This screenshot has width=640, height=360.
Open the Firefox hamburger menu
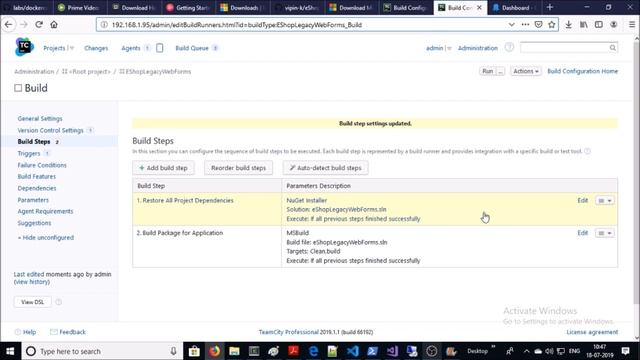tap(631, 24)
